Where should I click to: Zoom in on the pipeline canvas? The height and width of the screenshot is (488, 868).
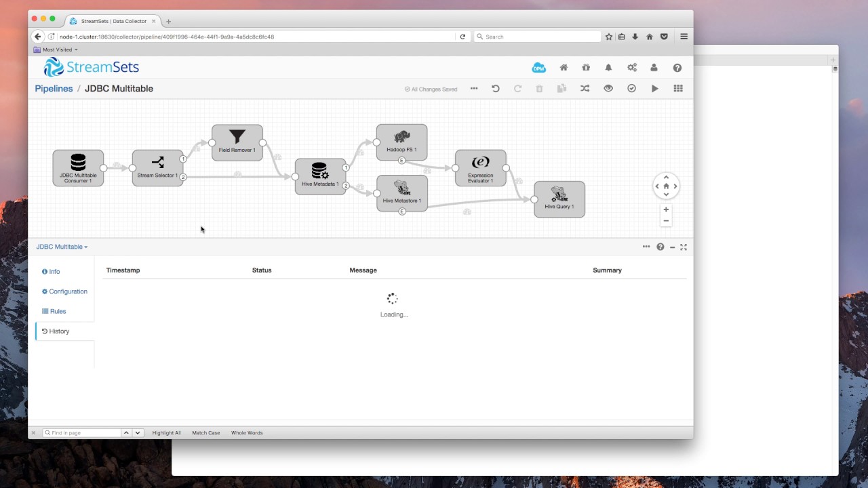(x=665, y=209)
